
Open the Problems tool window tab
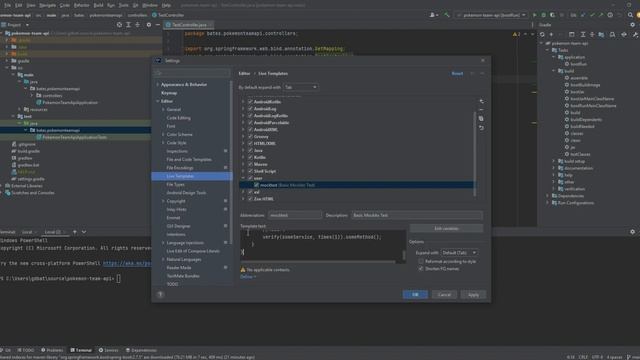click(x=52, y=350)
